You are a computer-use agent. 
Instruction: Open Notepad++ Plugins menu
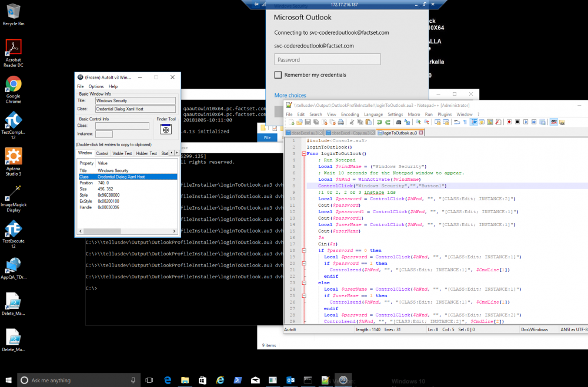click(x=445, y=115)
